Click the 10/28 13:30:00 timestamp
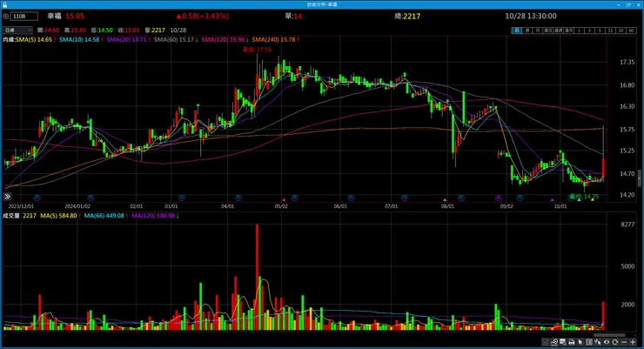The height and width of the screenshot is (349, 644). (531, 16)
